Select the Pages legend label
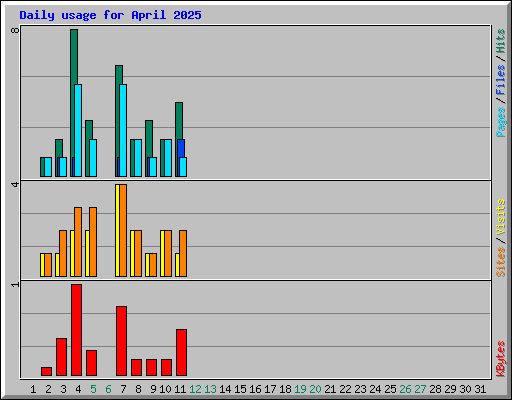Screen dimensions: 512x400 [x=501, y=122]
